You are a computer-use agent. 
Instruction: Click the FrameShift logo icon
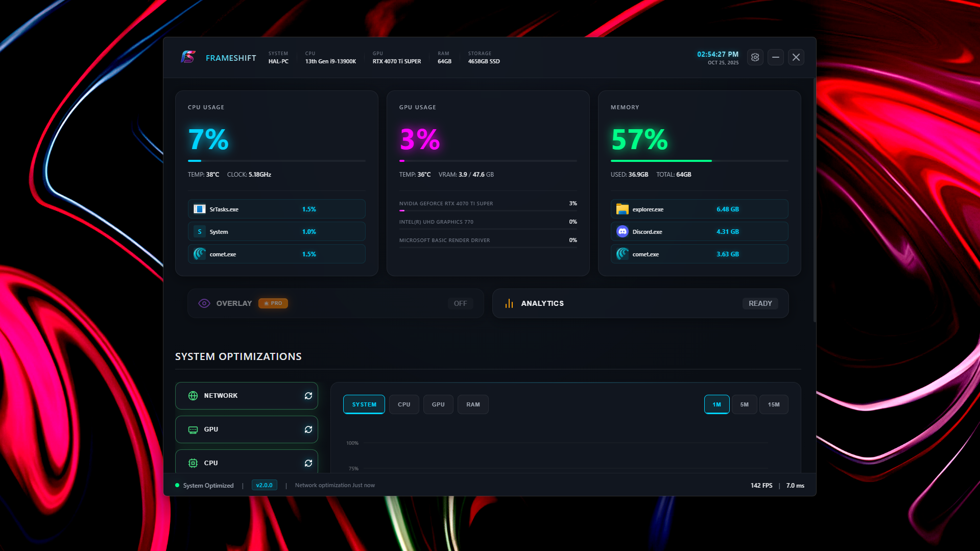coord(188,57)
